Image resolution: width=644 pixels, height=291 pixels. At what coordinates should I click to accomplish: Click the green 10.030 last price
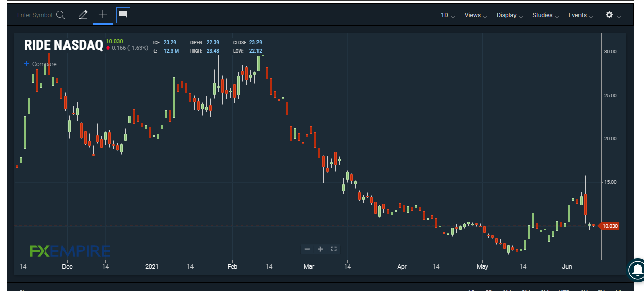tap(114, 41)
